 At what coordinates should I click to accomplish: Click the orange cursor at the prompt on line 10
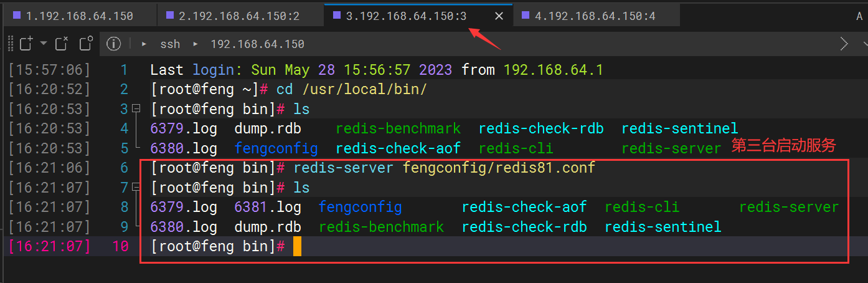pyautogui.click(x=297, y=246)
